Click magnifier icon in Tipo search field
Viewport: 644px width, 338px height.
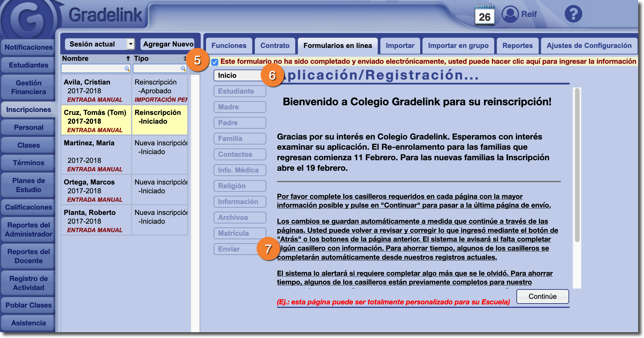point(183,69)
